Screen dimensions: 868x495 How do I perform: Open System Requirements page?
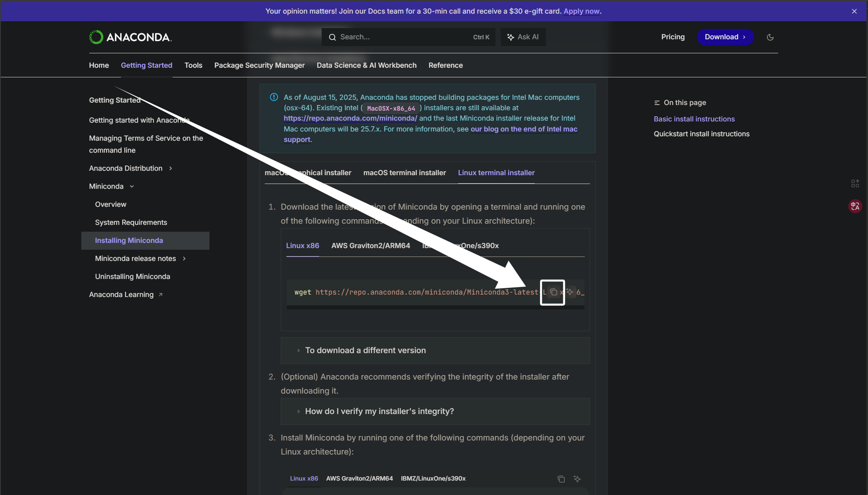click(131, 222)
